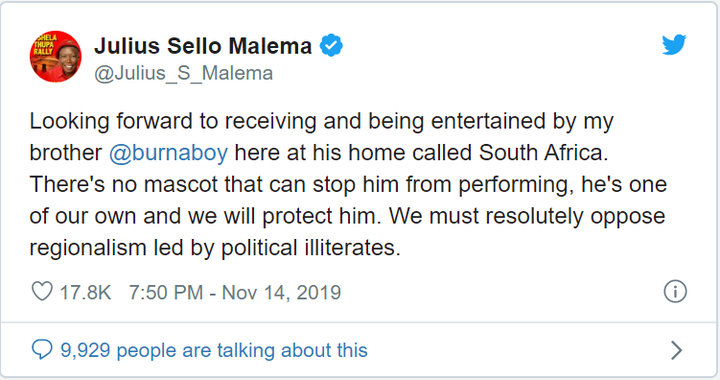Image resolution: width=720 pixels, height=380 pixels.
Task: Click the 17.8K likes count
Action: click(x=85, y=292)
